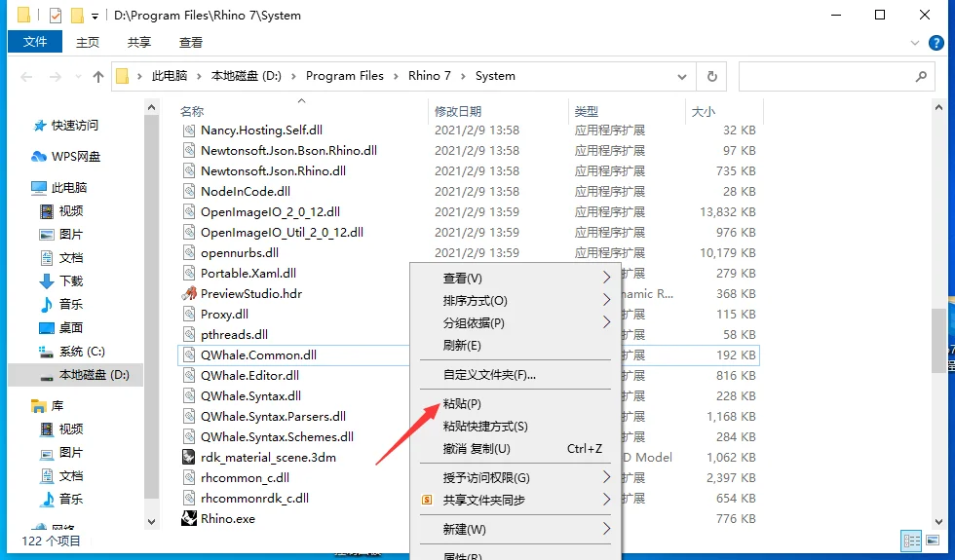Image resolution: width=955 pixels, height=560 pixels.
Task: Choose 粘贴(P) from the context menu
Action: (x=462, y=403)
